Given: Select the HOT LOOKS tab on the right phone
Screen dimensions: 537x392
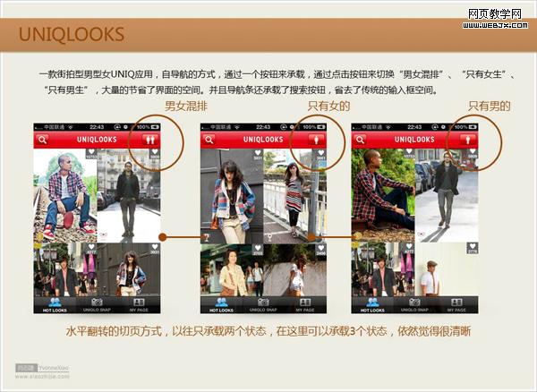Looking at the screenshot, I should click(372, 304).
